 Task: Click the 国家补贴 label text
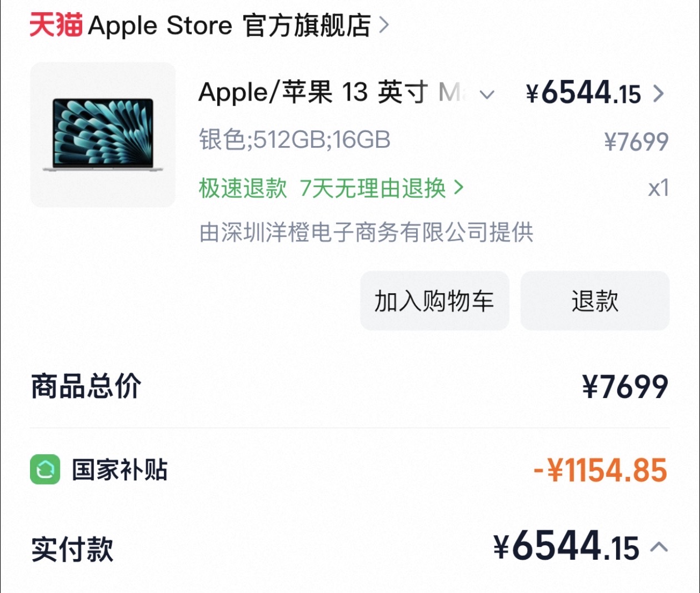pyautogui.click(x=119, y=470)
